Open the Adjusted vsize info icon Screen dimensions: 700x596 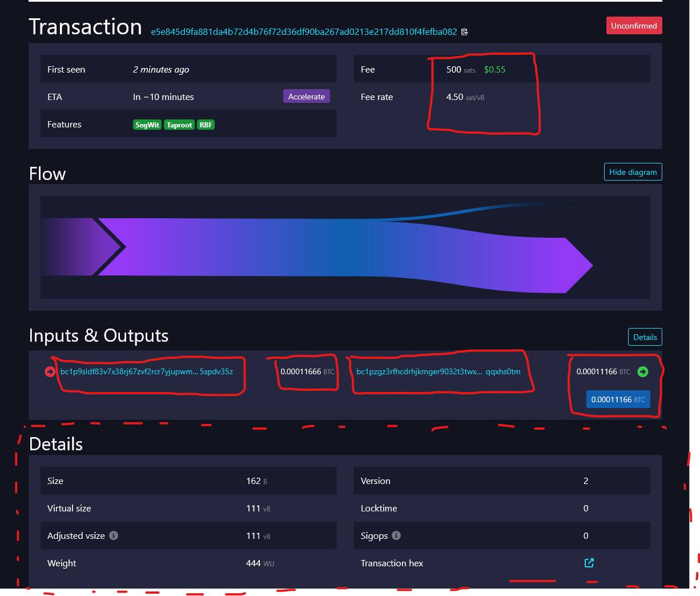pos(114,535)
